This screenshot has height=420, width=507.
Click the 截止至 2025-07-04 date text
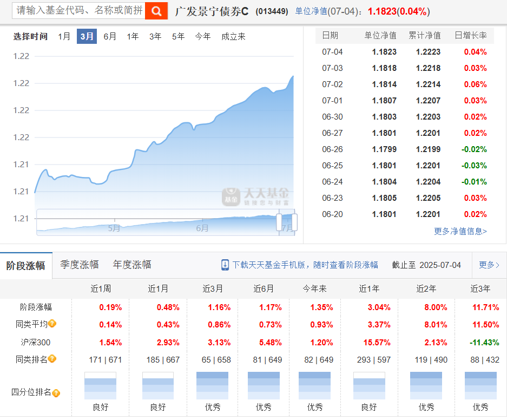pos(426,265)
